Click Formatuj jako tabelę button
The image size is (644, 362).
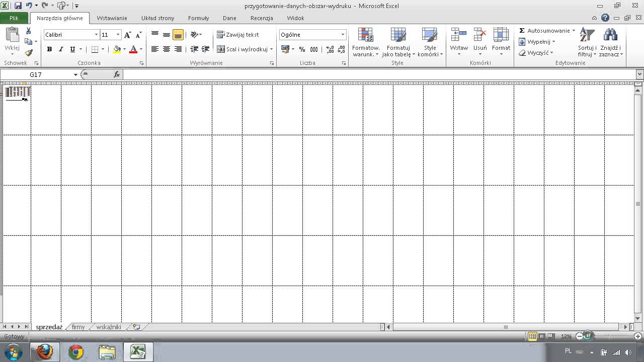[x=398, y=42]
